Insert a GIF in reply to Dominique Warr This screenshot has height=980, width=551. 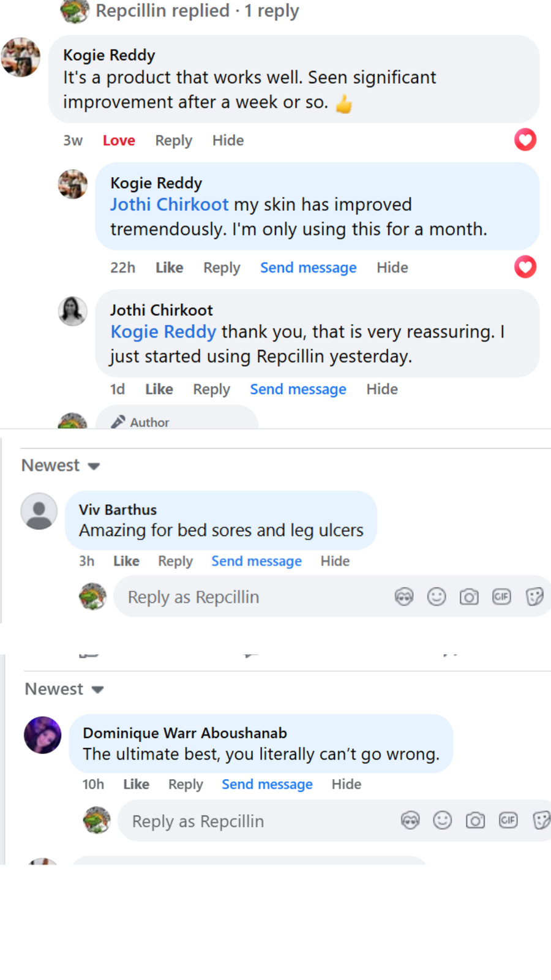point(508,820)
